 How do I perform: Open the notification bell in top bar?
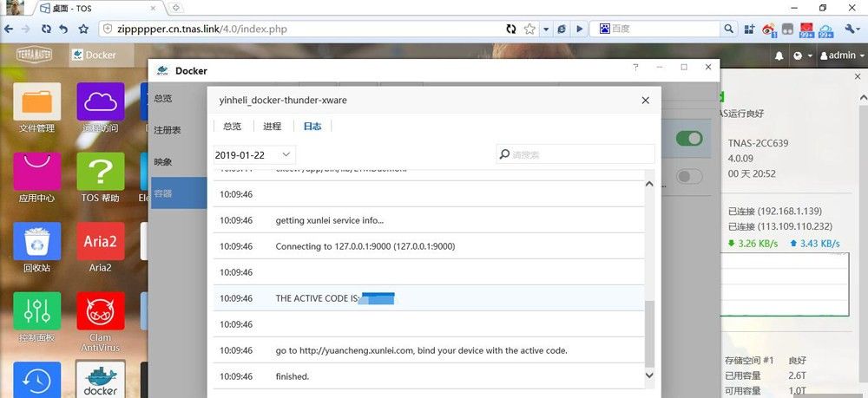click(779, 55)
